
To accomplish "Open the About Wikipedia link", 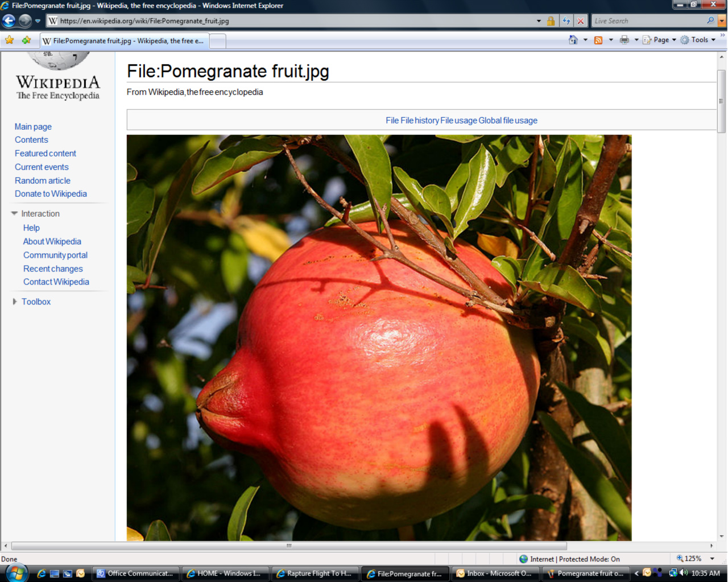I will (x=52, y=242).
